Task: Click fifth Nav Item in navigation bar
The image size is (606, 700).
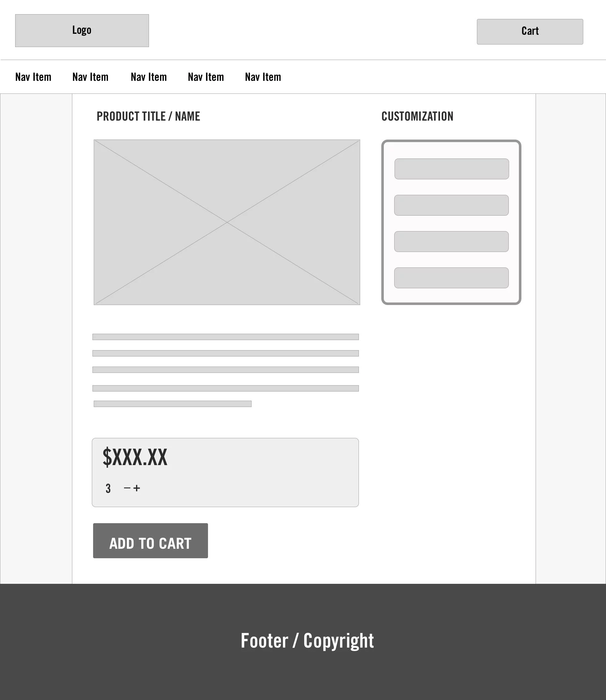Action: pyautogui.click(x=263, y=76)
